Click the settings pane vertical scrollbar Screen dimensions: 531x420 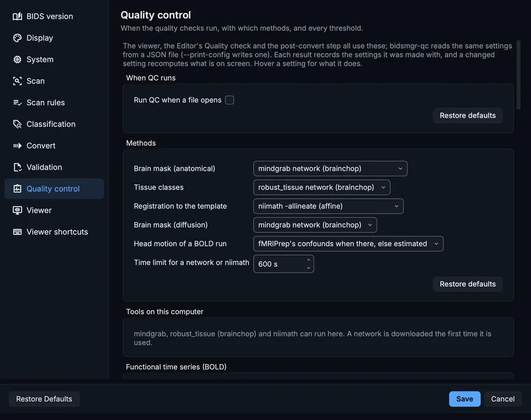tap(518, 75)
